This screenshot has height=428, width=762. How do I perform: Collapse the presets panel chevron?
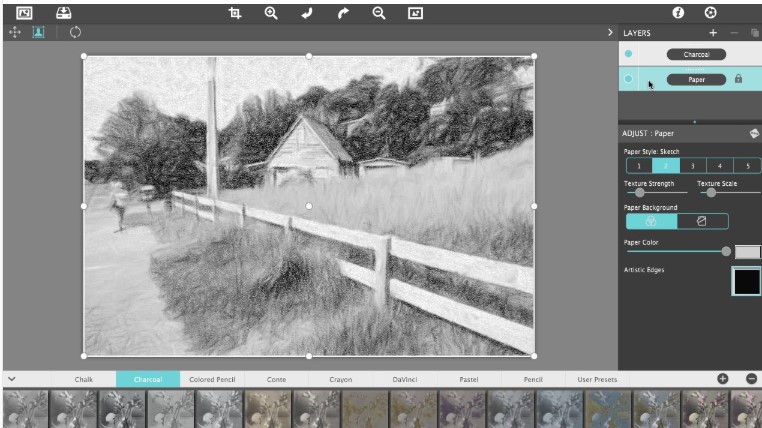[12, 379]
